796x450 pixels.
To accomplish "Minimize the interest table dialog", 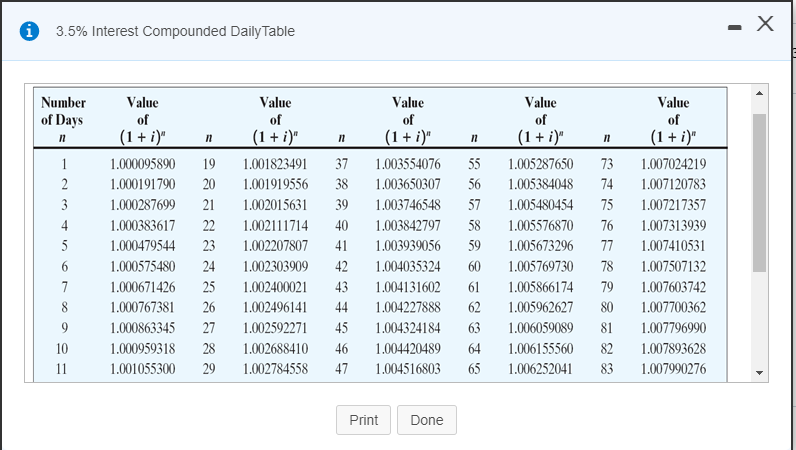I will coord(734,27).
